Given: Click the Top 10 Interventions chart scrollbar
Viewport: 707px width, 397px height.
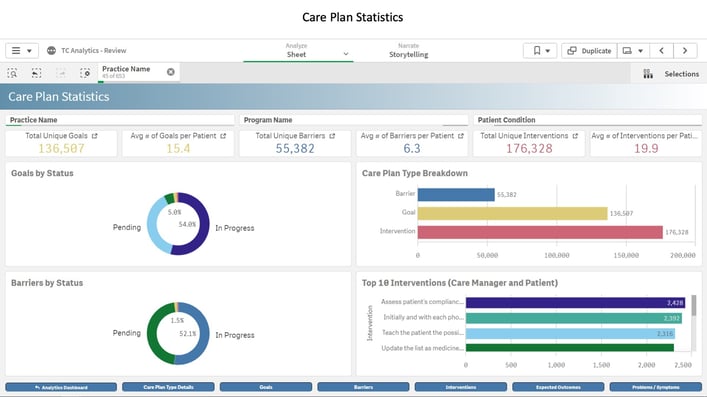Looking at the screenshot, I should pos(694,305).
